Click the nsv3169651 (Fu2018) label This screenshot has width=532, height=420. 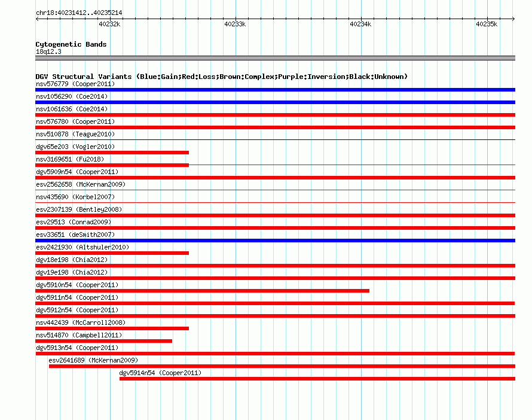click(70, 159)
